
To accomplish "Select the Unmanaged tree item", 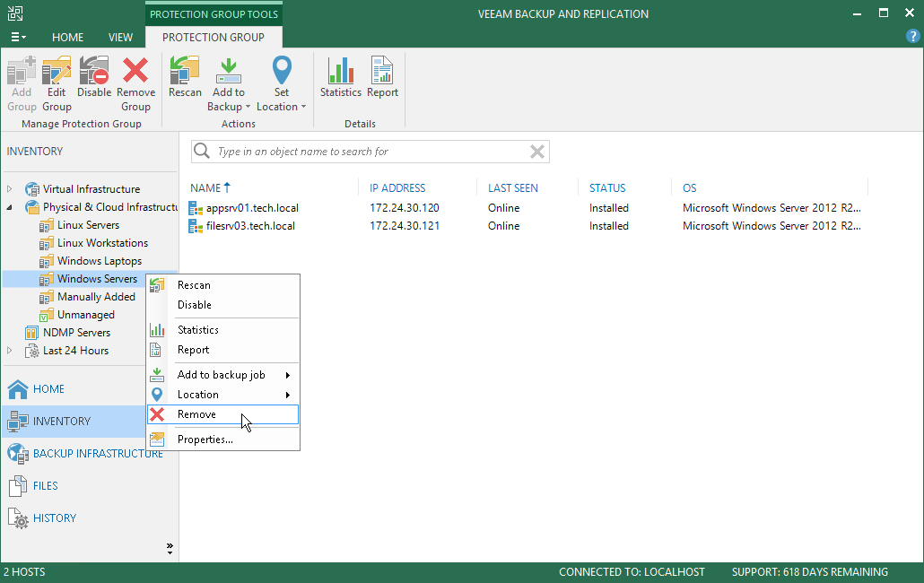I will [x=85, y=315].
